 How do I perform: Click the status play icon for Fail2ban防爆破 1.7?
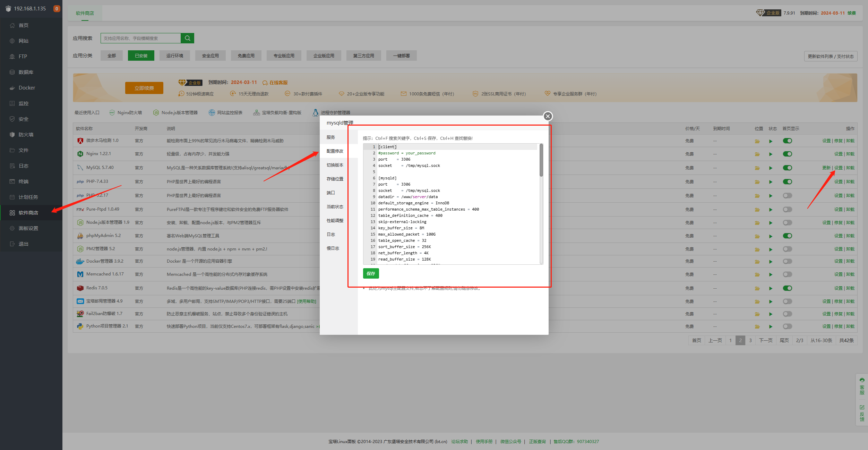coord(771,314)
